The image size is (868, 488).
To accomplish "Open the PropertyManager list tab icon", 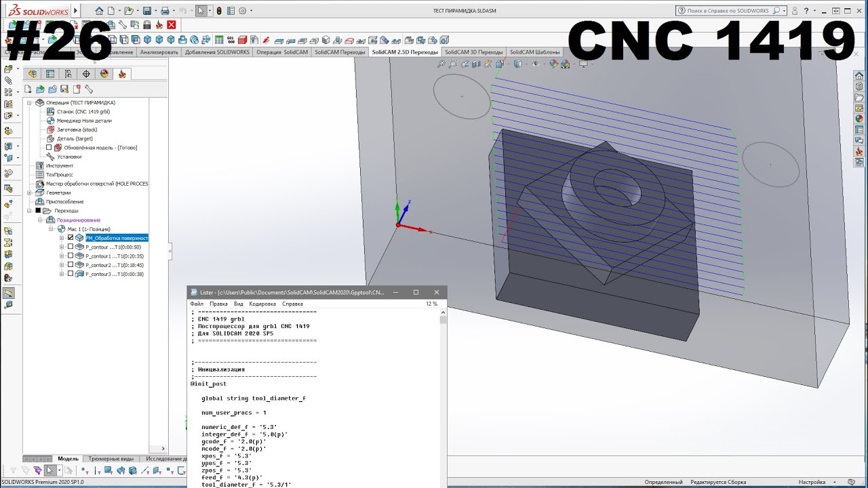I will coord(50,74).
